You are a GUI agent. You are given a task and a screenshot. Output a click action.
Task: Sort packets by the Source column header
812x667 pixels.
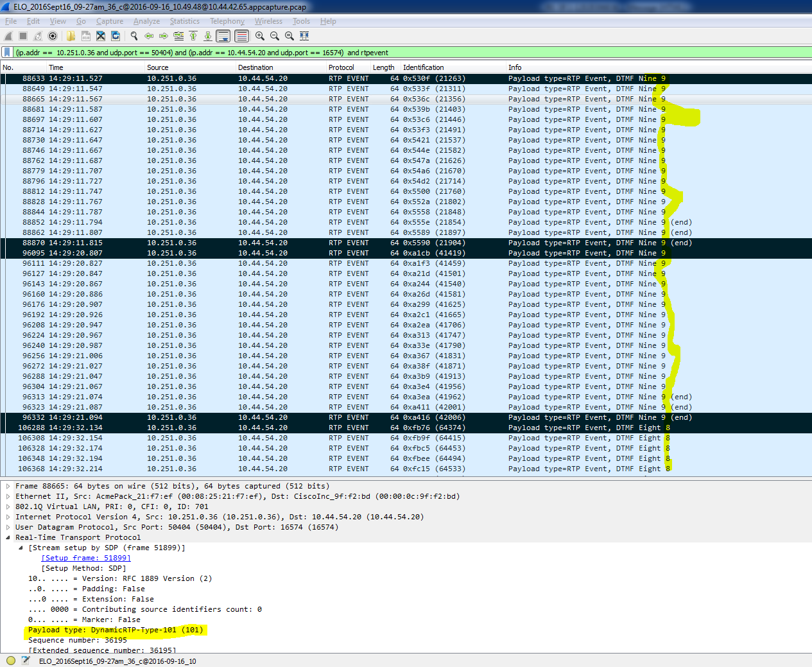coord(190,67)
